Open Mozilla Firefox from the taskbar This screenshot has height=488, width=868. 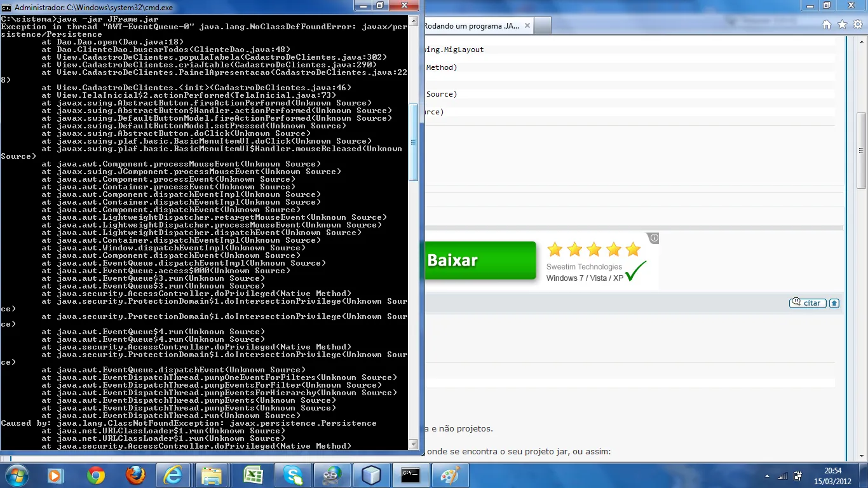click(135, 475)
